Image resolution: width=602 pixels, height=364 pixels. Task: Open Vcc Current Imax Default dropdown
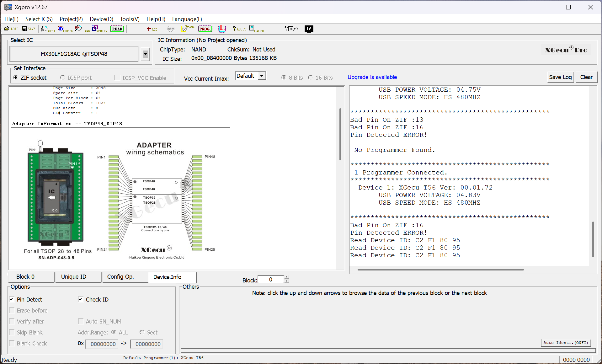[262, 76]
